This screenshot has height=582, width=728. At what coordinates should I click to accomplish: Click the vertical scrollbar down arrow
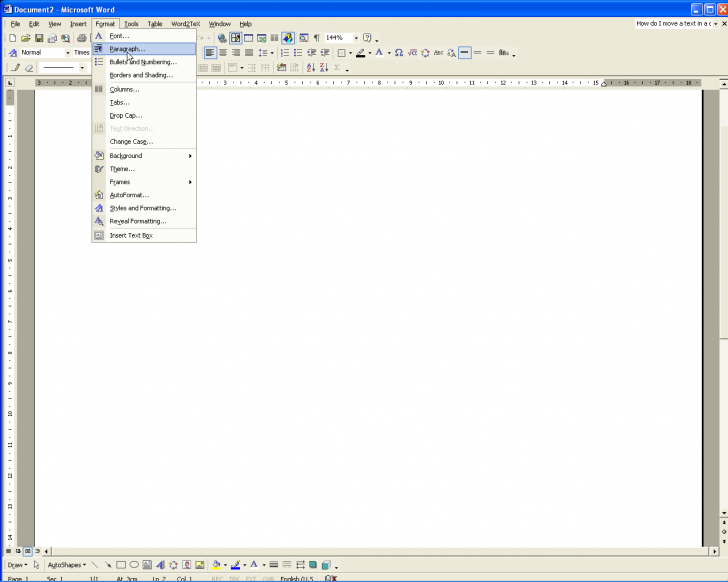point(724,513)
